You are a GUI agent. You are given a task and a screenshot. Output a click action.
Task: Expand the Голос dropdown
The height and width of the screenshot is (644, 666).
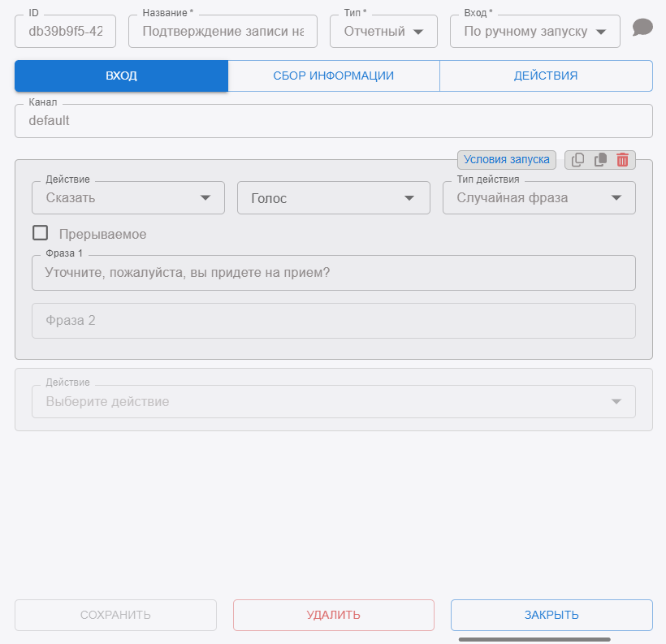pos(333,198)
